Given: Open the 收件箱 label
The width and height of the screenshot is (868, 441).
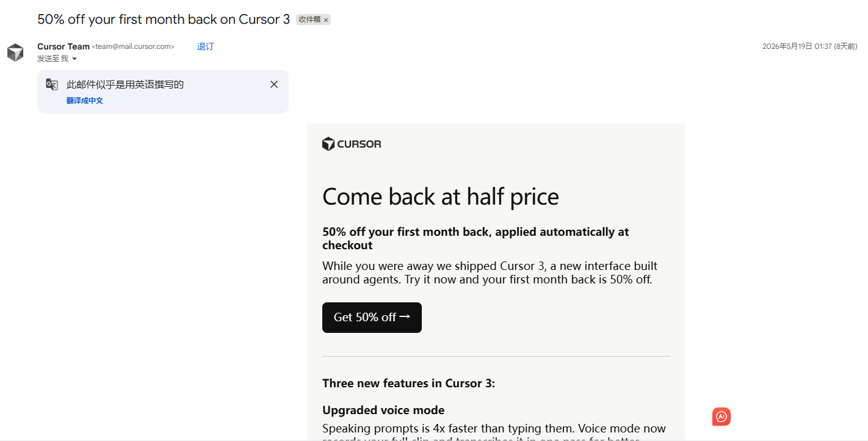Looking at the screenshot, I should [x=309, y=20].
